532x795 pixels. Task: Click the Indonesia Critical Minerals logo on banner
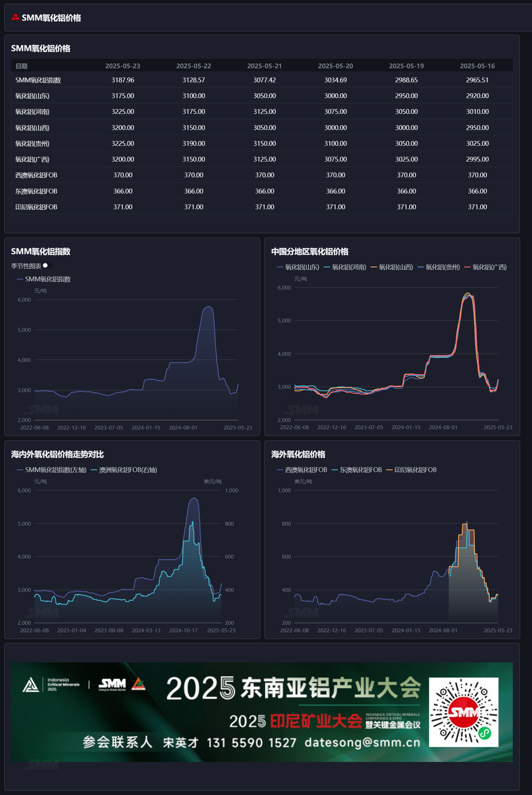[51, 684]
